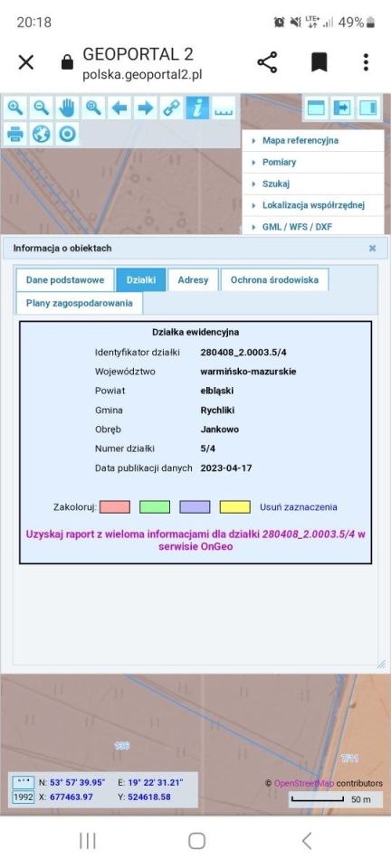
Task: Tap the bookmark icon
Action: point(319,62)
